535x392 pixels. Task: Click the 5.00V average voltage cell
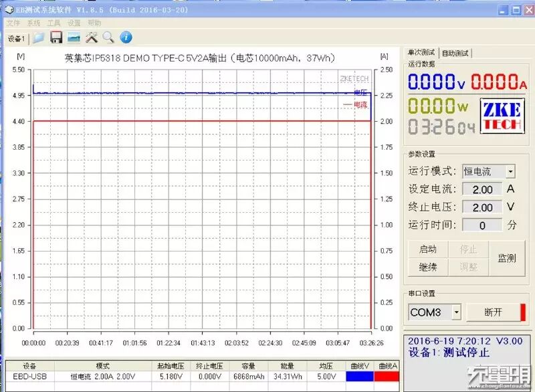[x=326, y=377]
